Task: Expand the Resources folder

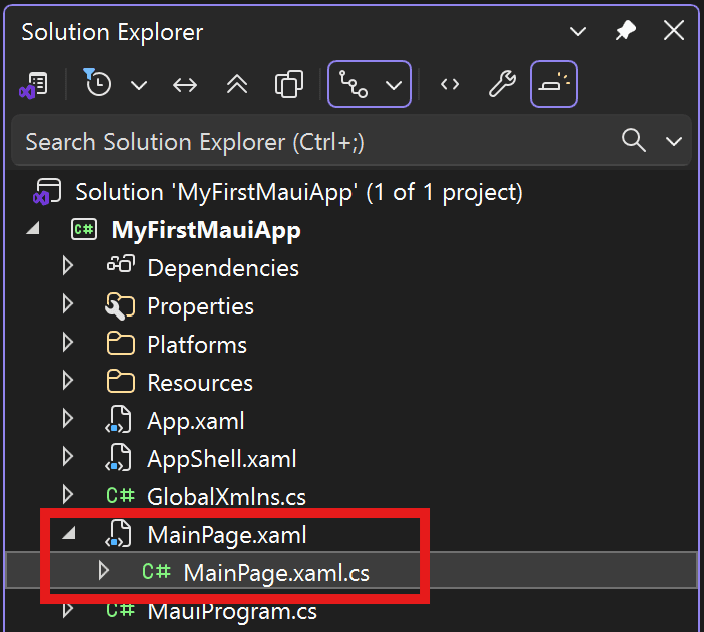Action: (x=68, y=381)
